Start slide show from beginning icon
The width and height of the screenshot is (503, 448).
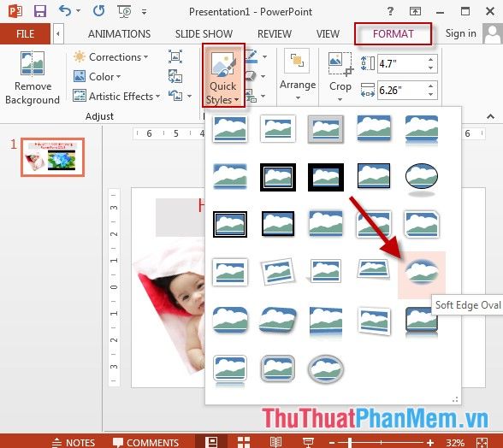(125, 12)
